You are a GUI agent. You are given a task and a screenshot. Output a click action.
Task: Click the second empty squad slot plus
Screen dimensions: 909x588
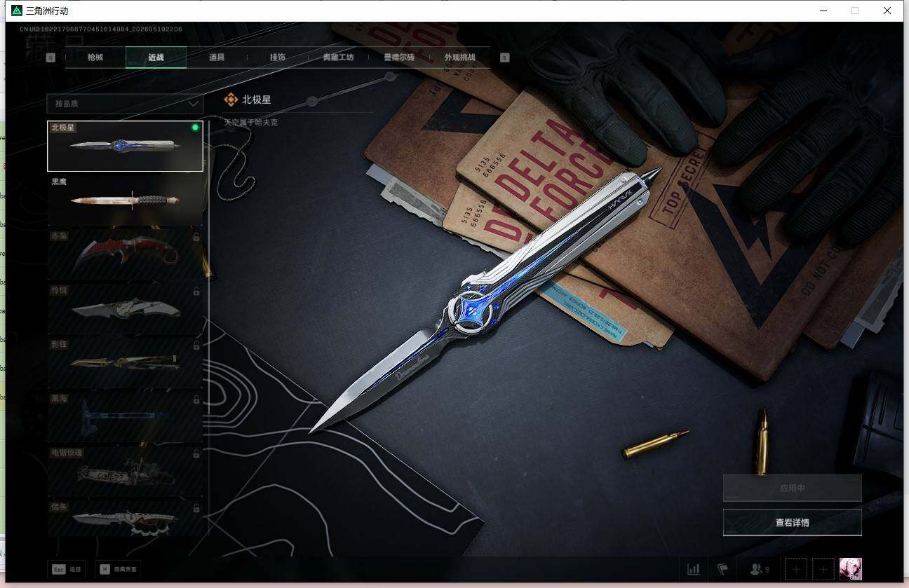[823, 569]
